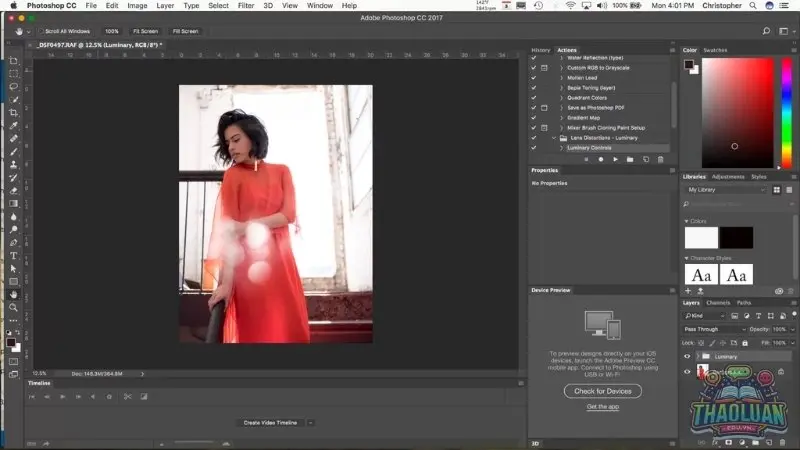Toggle layer filtering on/off switch
The image size is (800, 450).
click(x=794, y=314)
